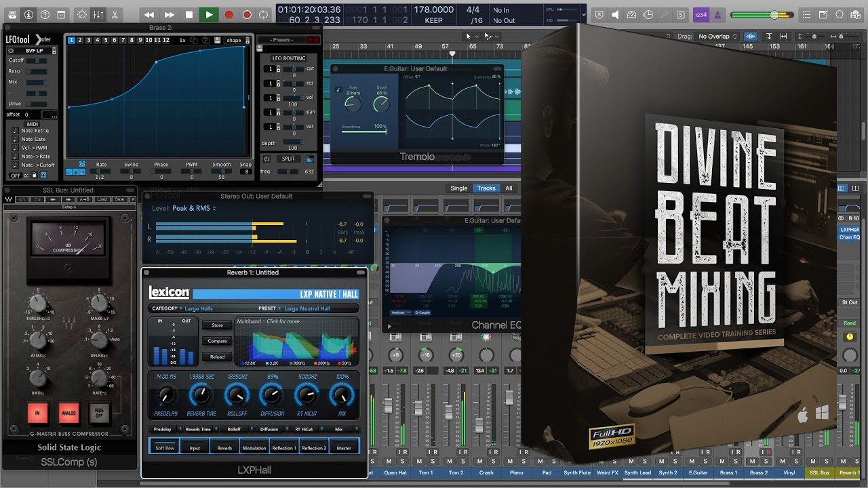The image size is (868, 488).
Task: Open the Loop Browser icon
Action: tap(838, 14)
